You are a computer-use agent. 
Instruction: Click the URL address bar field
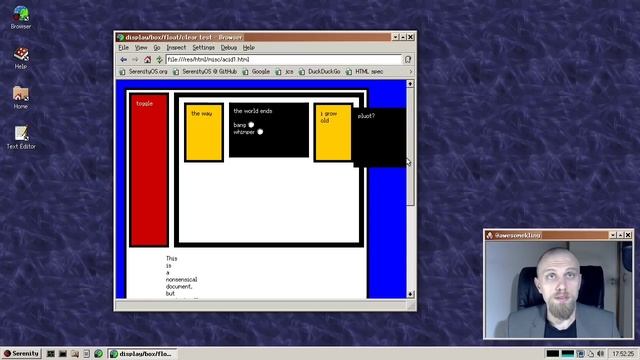(x=284, y=60)
